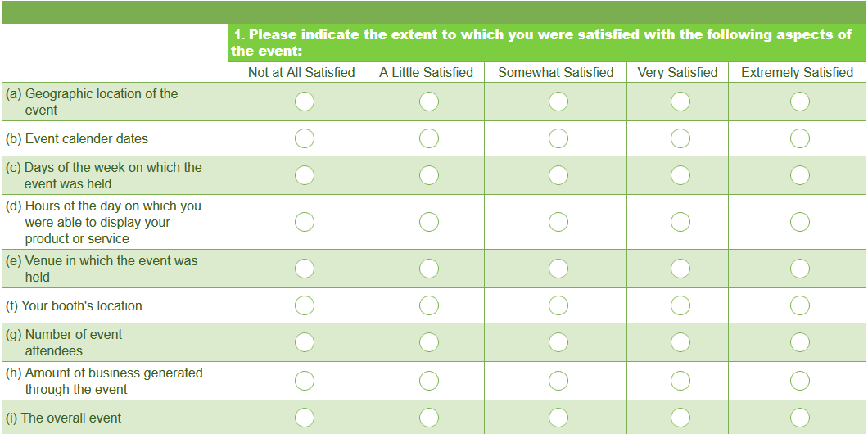Image resolution: width=868 pixels, height=434 pixels.
Task: Choose Extremely Satisfied for geographic location
Action: [800, 102]
